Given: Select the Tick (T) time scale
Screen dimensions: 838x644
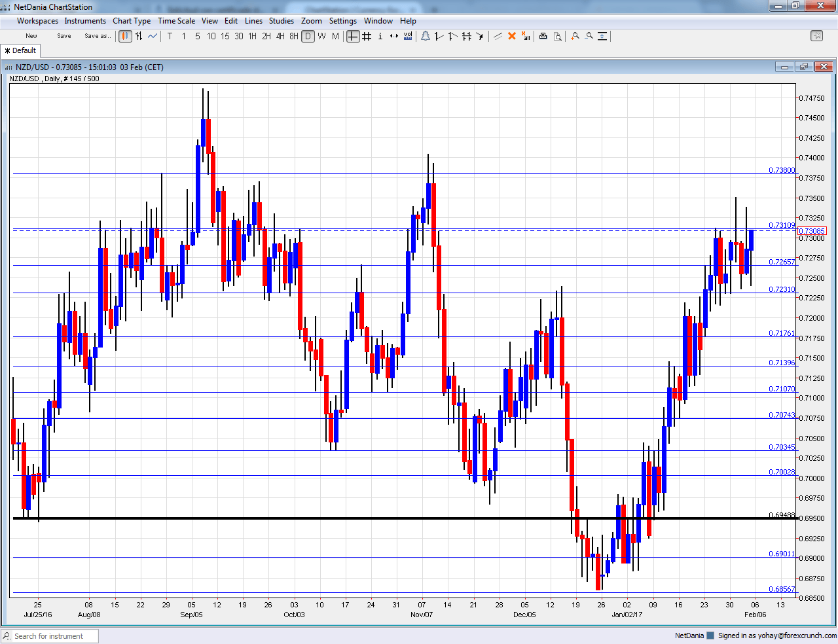Looking at the screenshot, I should (x=170, y=36).
